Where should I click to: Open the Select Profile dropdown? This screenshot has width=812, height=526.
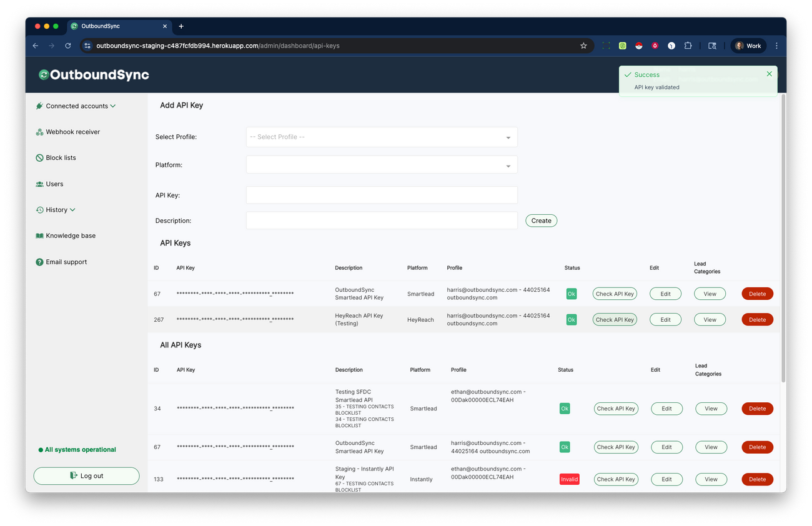(382, 137)
